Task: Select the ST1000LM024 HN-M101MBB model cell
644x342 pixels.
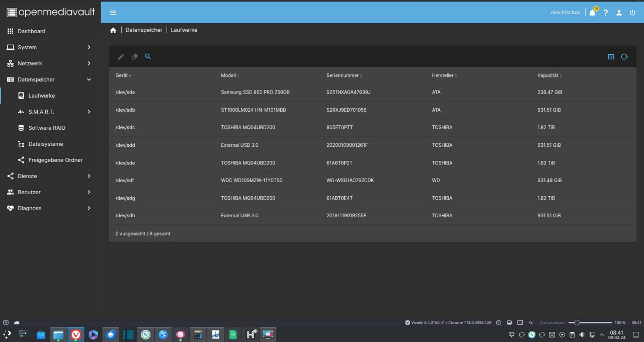Action: 253,110
